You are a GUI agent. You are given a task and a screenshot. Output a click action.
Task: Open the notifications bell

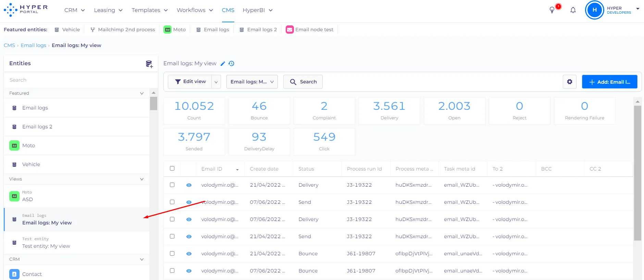point(573,10)
